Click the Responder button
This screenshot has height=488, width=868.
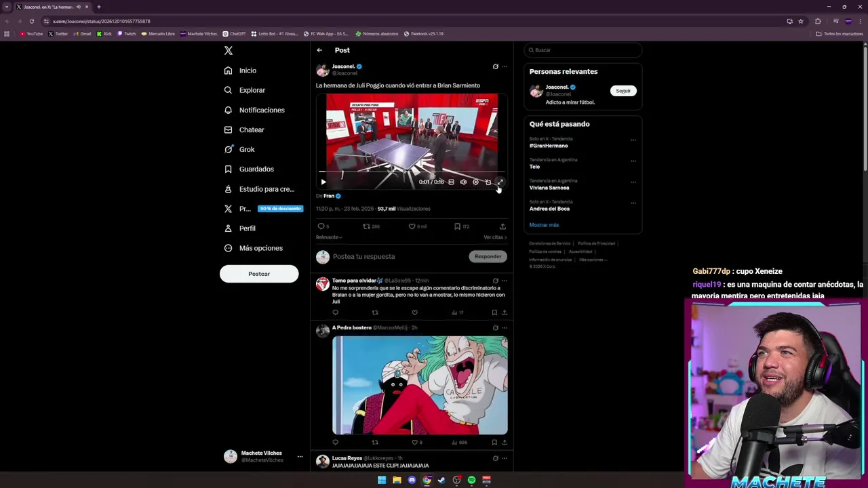[488, 256]
